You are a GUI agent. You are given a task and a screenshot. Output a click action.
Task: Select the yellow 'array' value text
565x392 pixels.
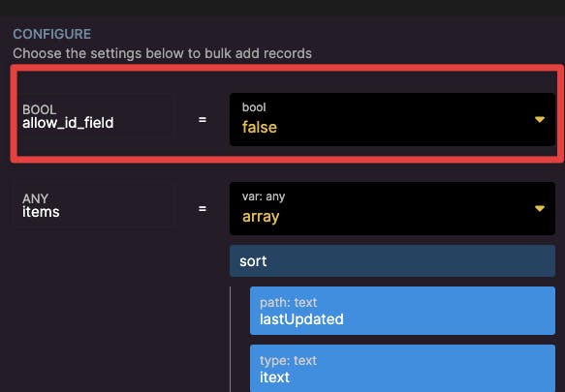click(x=261, y=217)
